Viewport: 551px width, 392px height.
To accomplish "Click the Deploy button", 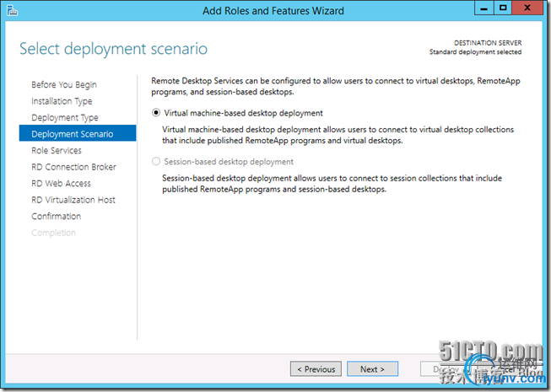I will coord(446,369).
